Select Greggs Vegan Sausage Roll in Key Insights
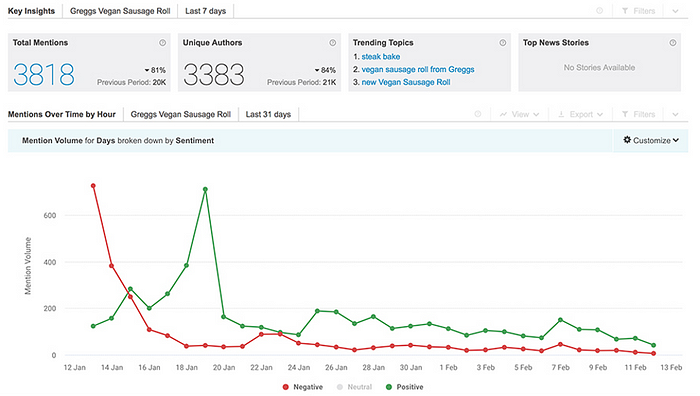This screenshot has width=700, height=396. point(120,11)
